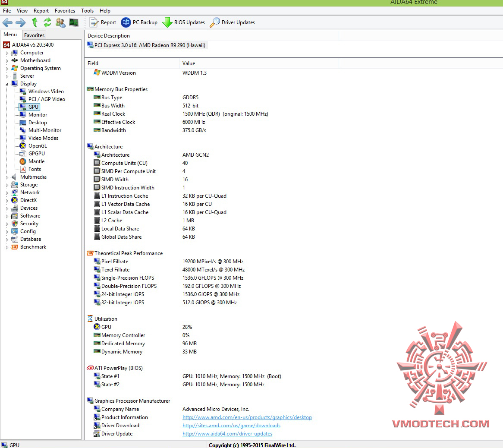Open the Help menu
The width and height of the screenshot is (503, 448).
(105, 11)
